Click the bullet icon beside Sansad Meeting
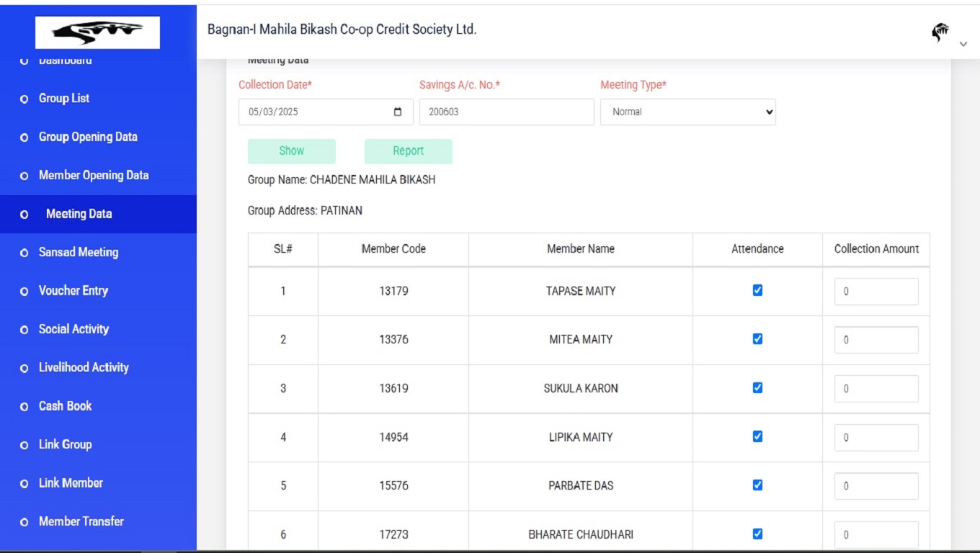This screenshot has height=553, width=980. point(24,253)
